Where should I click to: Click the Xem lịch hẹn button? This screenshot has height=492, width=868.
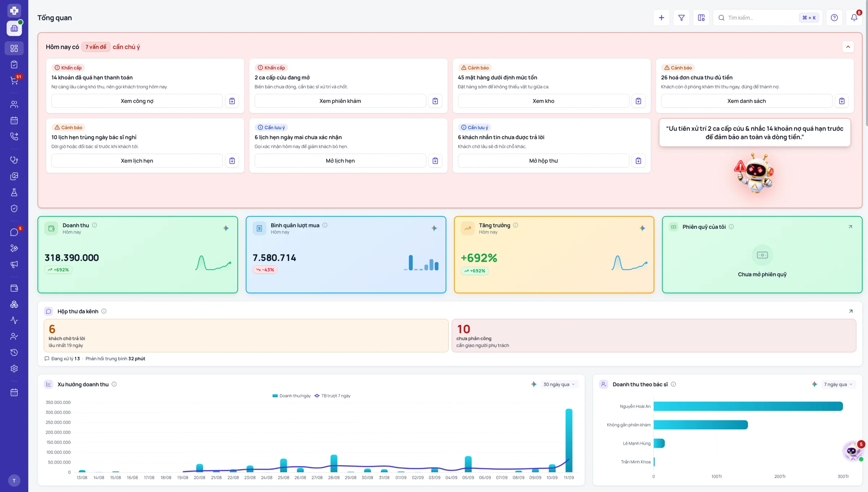(137, 161)
